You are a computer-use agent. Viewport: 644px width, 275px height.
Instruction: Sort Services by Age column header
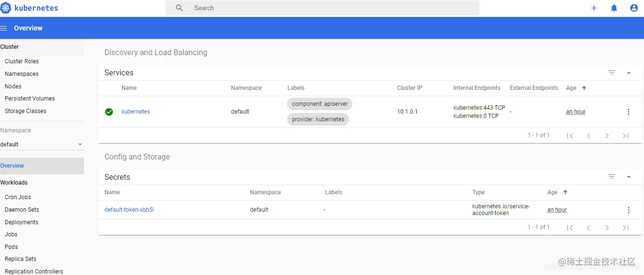(x=571, y=88)
